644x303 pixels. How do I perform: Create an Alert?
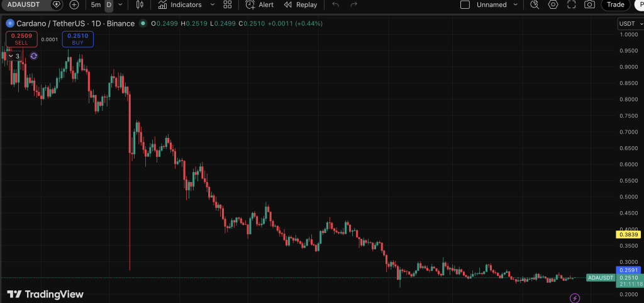pyautogui.click(x=260, y=5)
